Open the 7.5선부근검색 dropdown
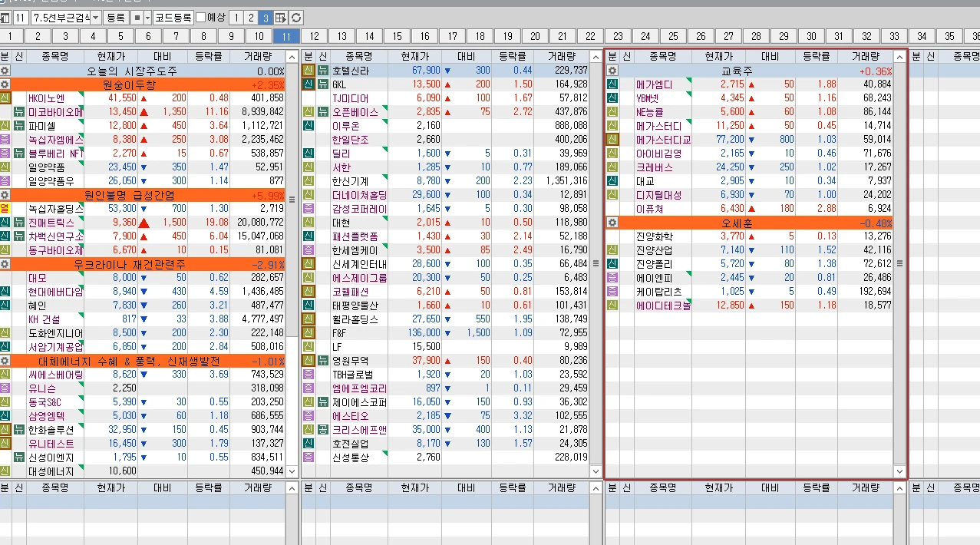This screenshot has width=980, height=545. pos(96,17)
